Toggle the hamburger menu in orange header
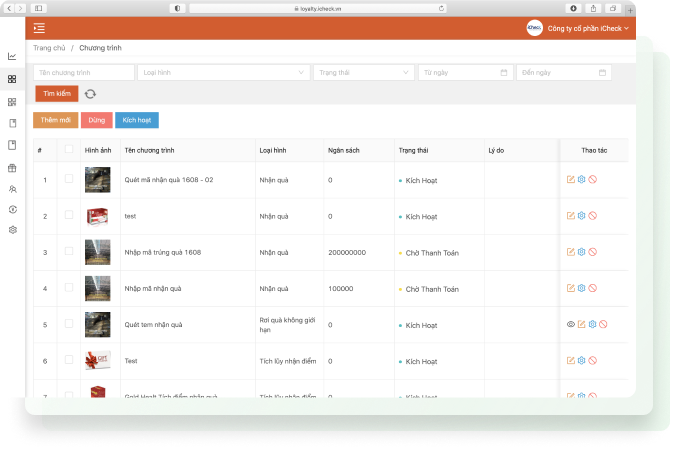 (x=39, y=28)
